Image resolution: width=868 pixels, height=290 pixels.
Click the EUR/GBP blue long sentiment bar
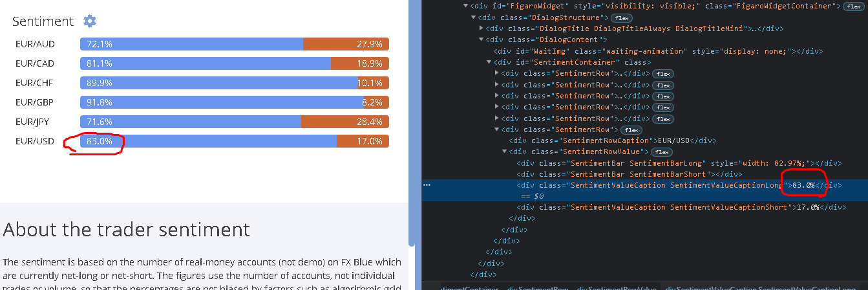[222, 102]
